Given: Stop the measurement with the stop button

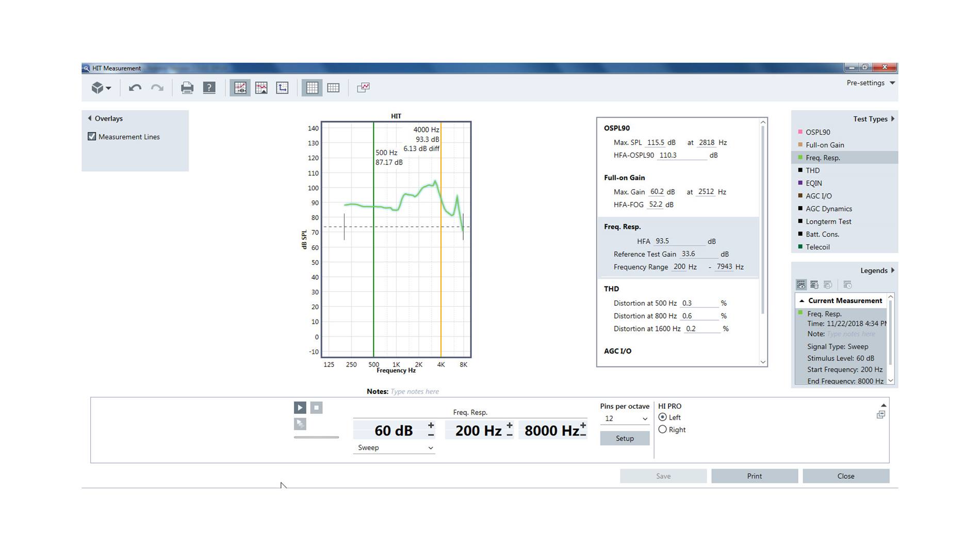Looking at the screenshot, I should [x=316, y=408].
